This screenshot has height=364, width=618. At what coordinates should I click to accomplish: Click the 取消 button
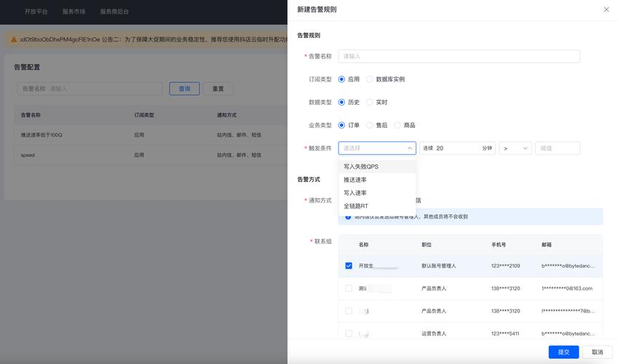point(597,352)
